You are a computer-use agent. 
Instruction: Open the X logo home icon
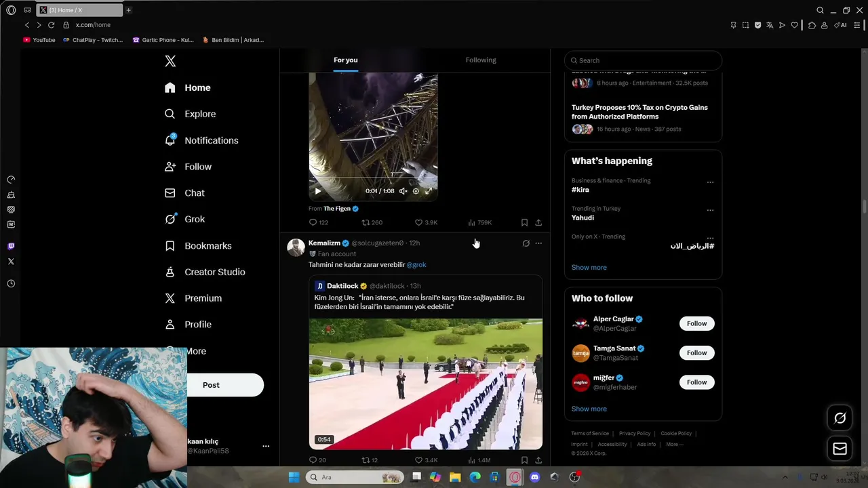(x=170, y=61)
